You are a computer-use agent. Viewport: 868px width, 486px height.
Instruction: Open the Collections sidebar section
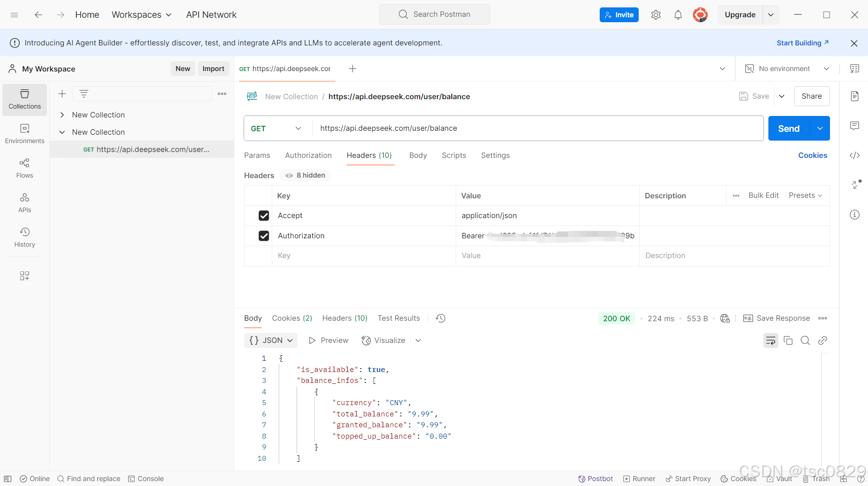[25, 100]
